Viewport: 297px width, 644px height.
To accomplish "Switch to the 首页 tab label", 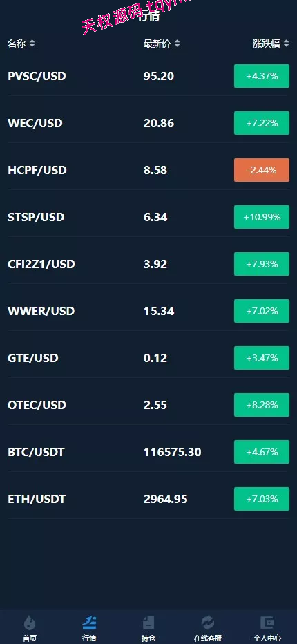I will click(x=30, y=638).
